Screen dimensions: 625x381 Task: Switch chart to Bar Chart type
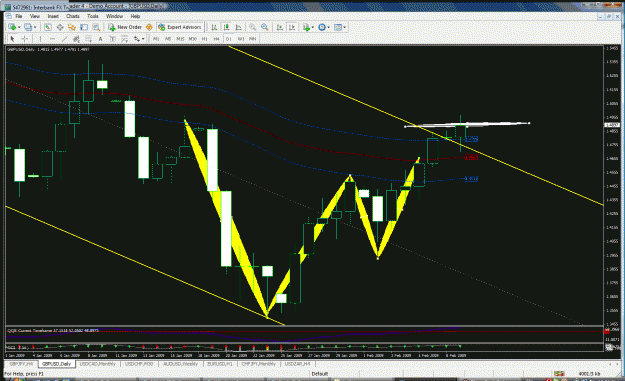pos(214,27)
